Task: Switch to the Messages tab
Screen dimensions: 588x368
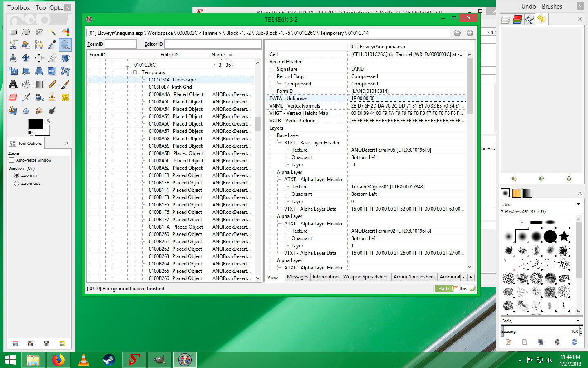Action: coord(297,277)
